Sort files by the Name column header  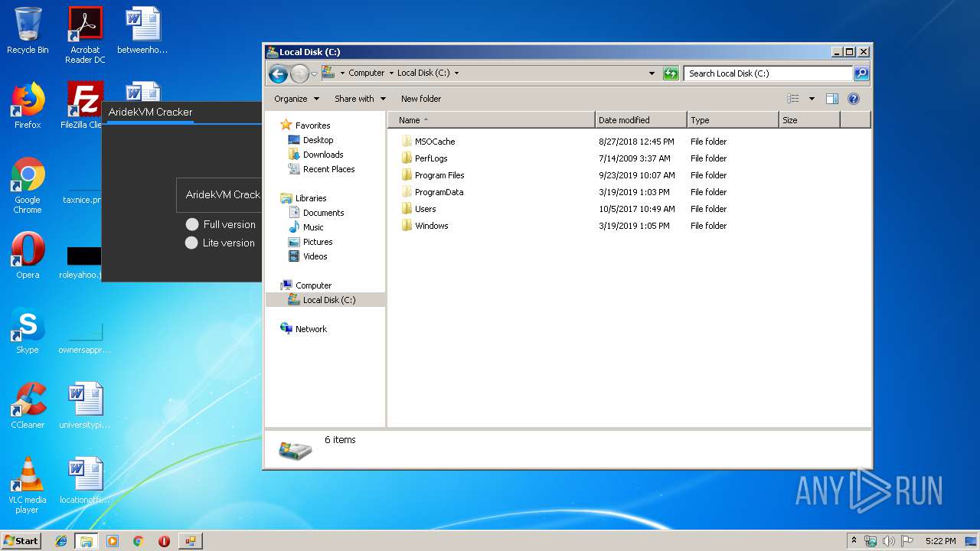point(492,120)
